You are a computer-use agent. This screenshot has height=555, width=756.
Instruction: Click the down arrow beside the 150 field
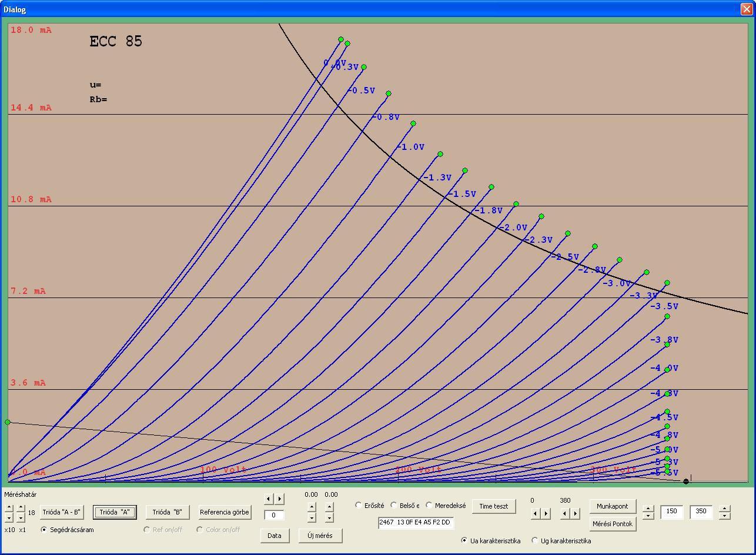(x=648, y=516)
